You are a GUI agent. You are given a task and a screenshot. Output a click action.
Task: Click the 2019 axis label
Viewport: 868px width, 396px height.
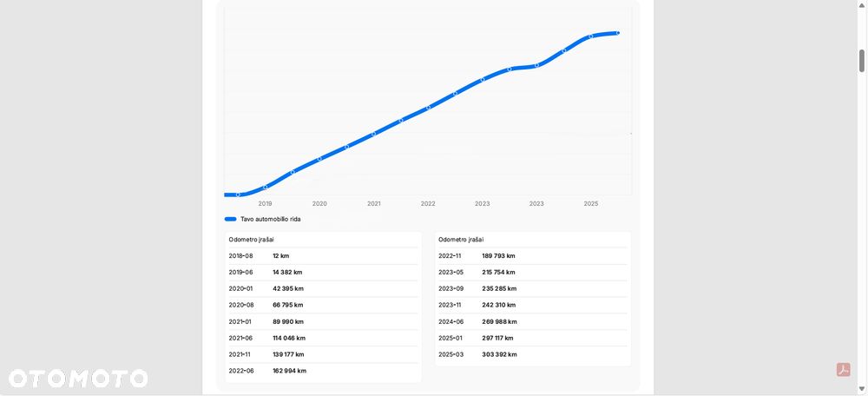(x=265, y=204)
